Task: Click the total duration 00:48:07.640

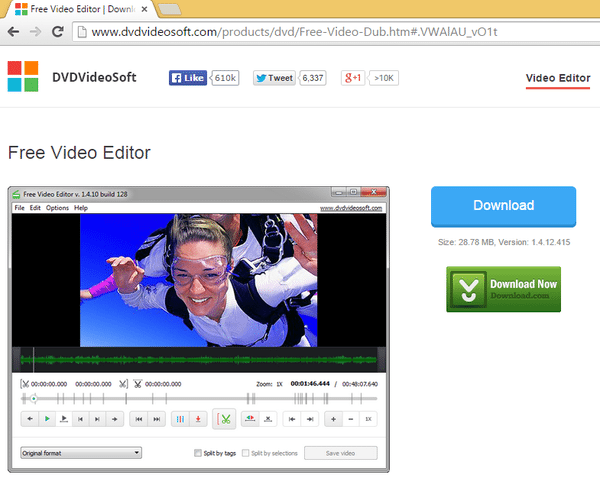Action: coord(360,384)
